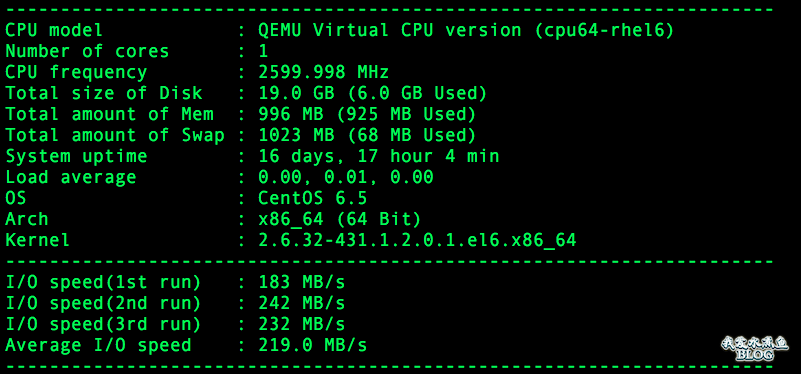Click the Total size of Disk label
The height and width of the screenshot is (374, 801).
(x=104, y=93)
